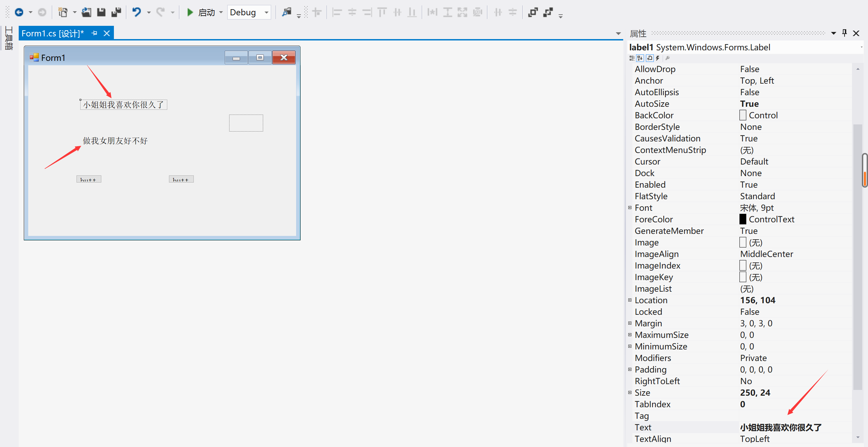Viewport: 868px width, 447px height.
Task: Open the document tabs overflow dropdown
Action: click(618, 34)
